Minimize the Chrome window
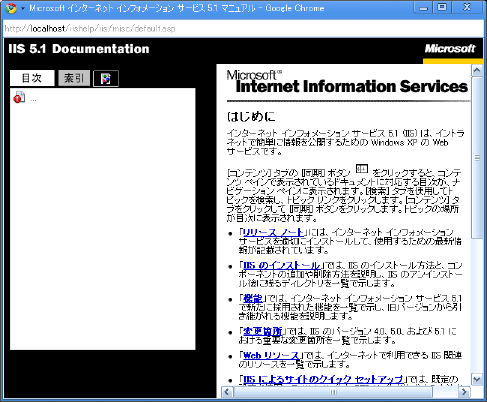Image resolution: width=487 pixels, height=402 pixels. coord(423,8)
